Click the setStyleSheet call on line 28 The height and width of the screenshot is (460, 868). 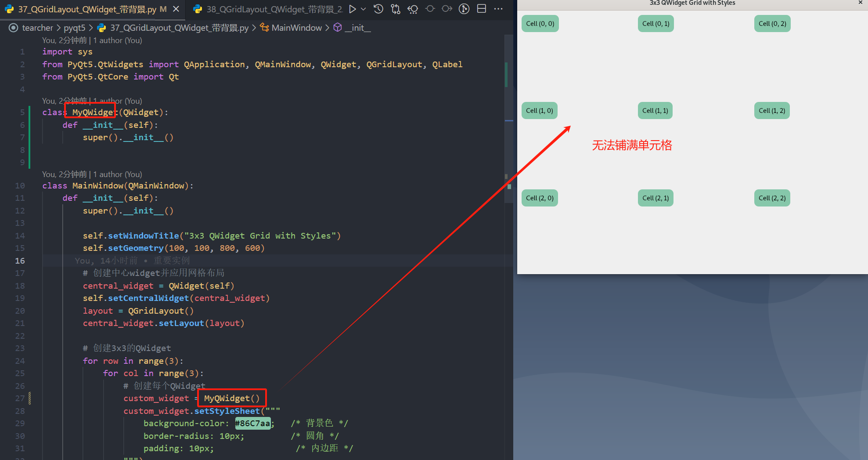tap(227, 411)
